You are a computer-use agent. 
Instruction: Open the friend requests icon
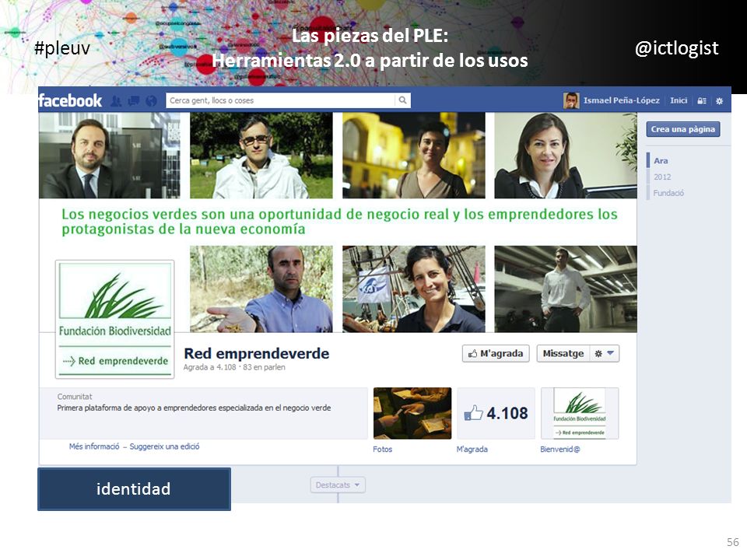116,100
